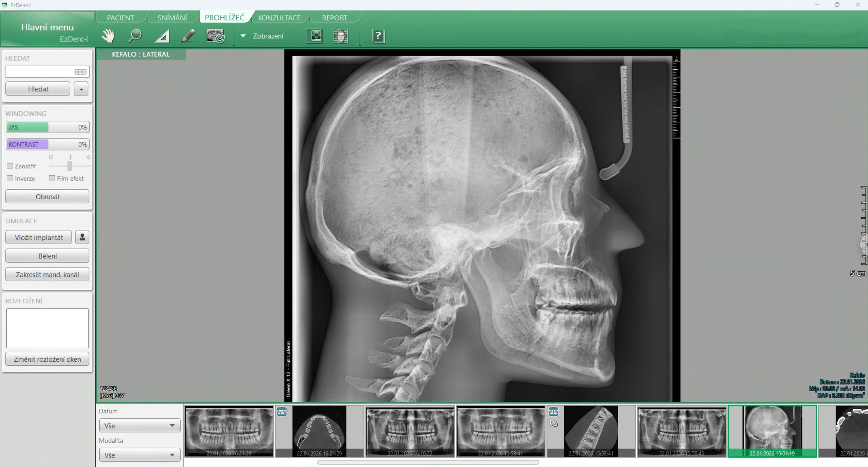Image resolution: width=868 pixels, height=467 pixels.
Task: Select the hand pan tool
Action: (108, 36)
